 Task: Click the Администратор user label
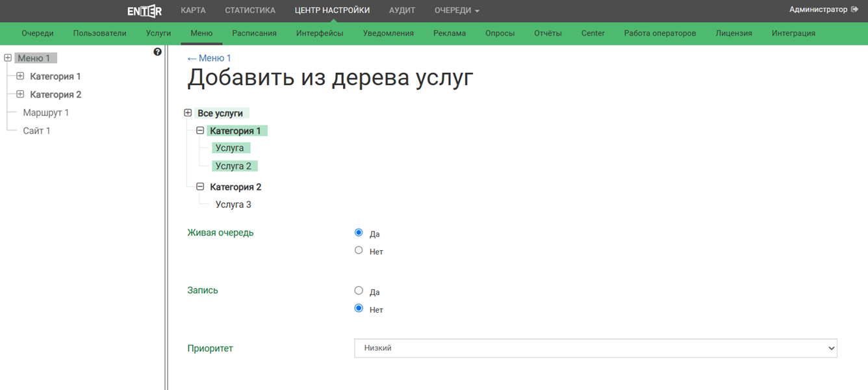[x=818, y=10]
